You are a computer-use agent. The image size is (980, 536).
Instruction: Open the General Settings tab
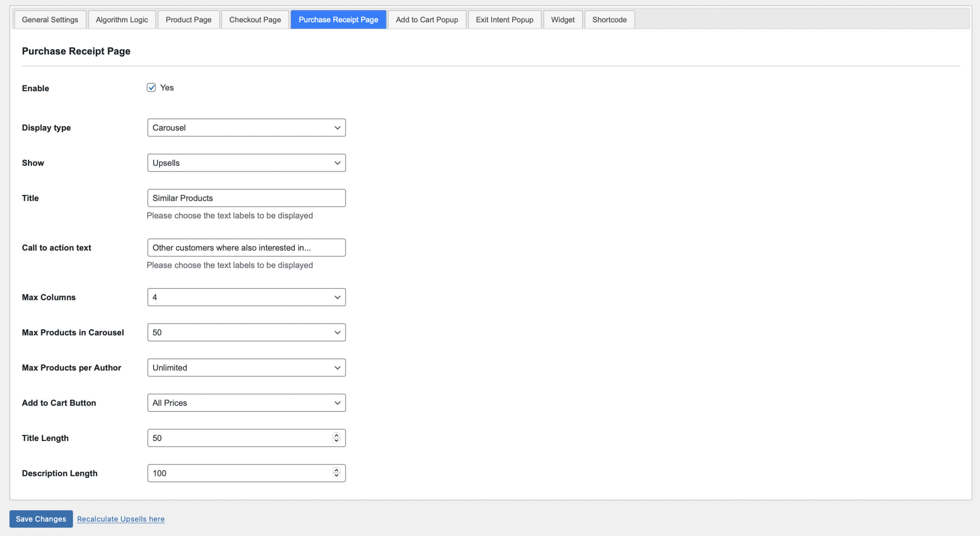tap(50, 20)
